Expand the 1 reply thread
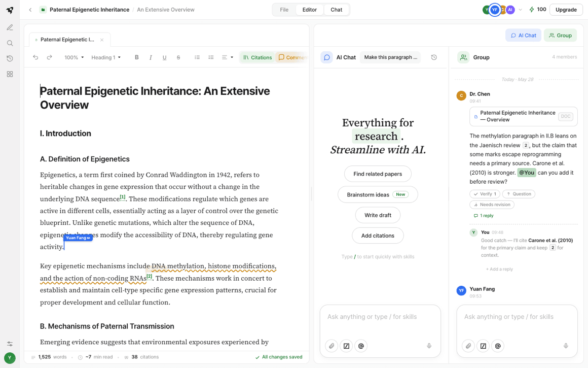Screen dimensions: 588x368 (x=484, y=216)
